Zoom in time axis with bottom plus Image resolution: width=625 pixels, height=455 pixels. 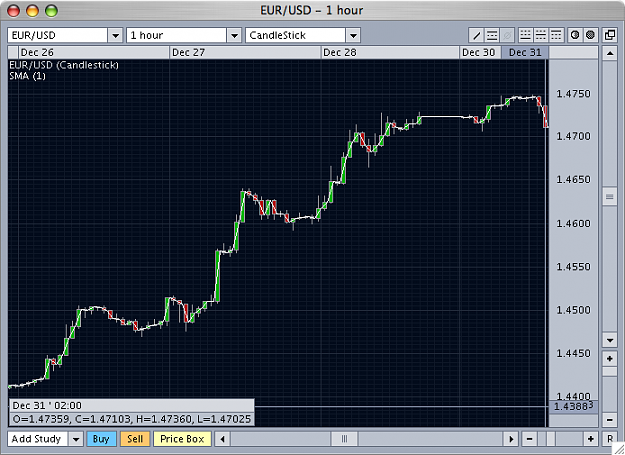coord(590,439)
